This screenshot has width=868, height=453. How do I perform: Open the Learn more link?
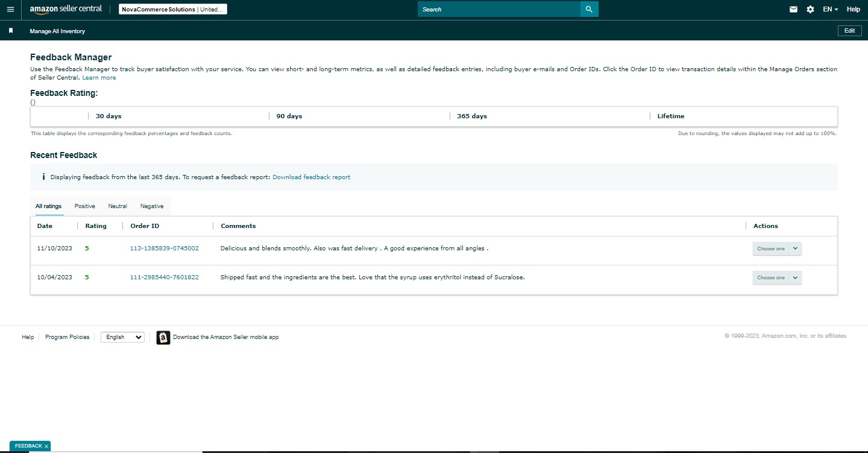99,78
